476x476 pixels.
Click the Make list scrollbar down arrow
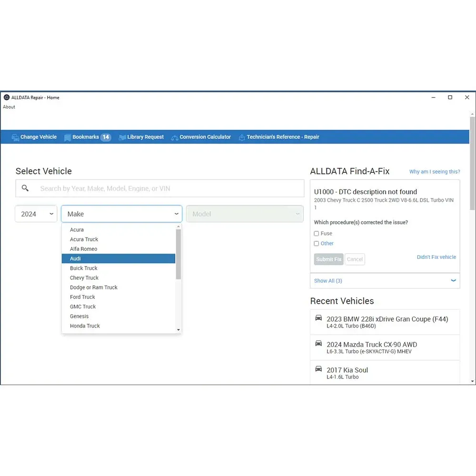(x=178, y=330)
